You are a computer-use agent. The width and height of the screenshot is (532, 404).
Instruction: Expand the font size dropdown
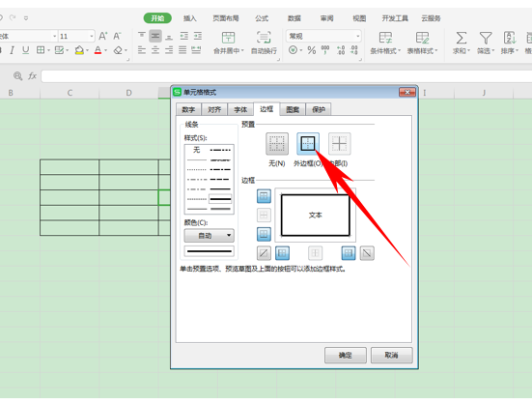coord(92,36)
